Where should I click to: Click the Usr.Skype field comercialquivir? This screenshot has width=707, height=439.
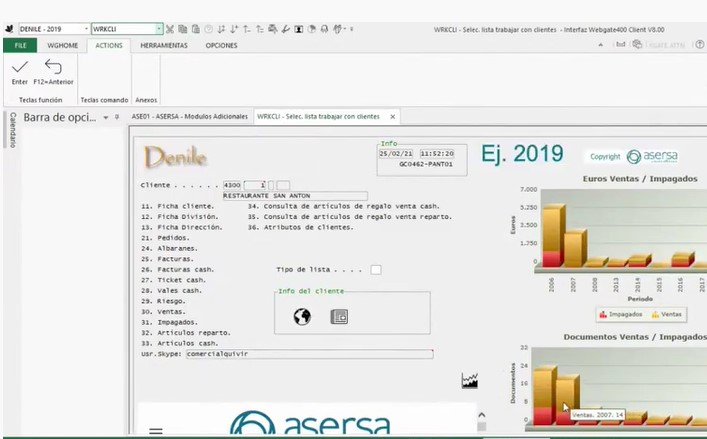point(310,354)
